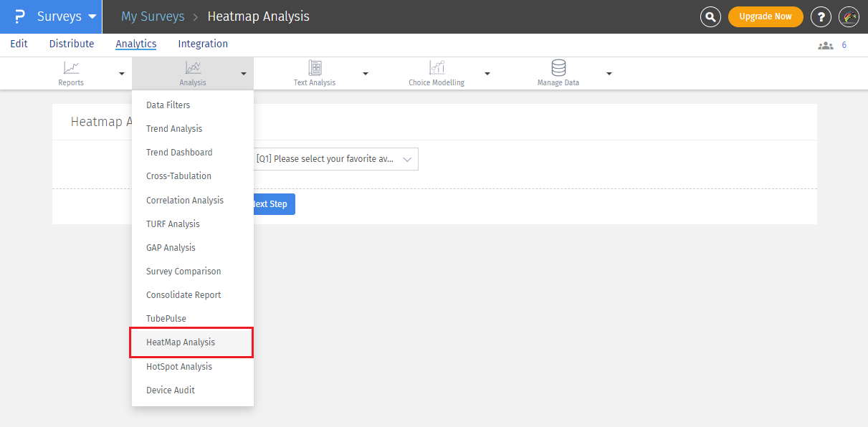This screenshot has width=868, height=427.
Task: Select HeatMap Analysis from the menu
Action: click(181, 342)
